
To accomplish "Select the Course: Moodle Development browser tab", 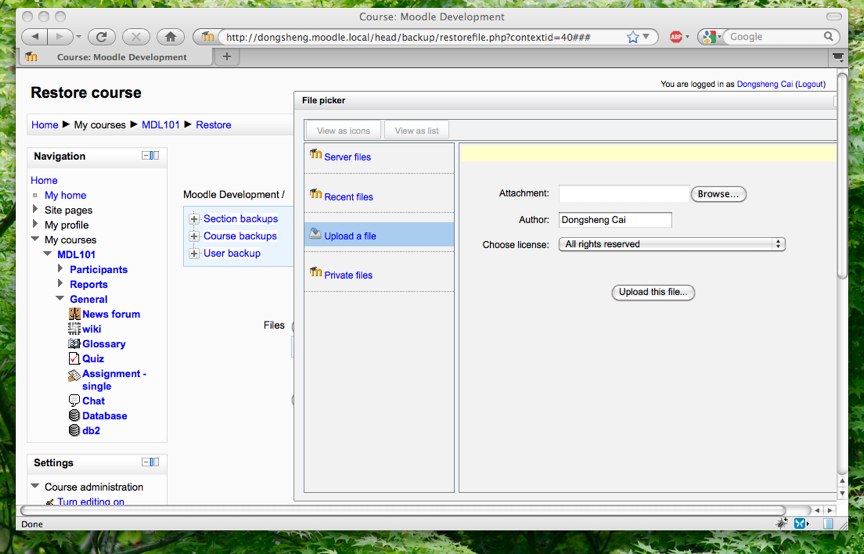I will (116, 57).
